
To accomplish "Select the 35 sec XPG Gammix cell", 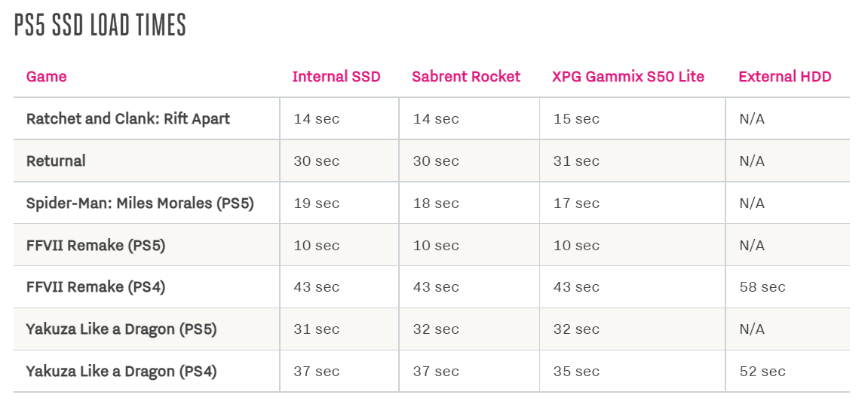I will 575,371.
